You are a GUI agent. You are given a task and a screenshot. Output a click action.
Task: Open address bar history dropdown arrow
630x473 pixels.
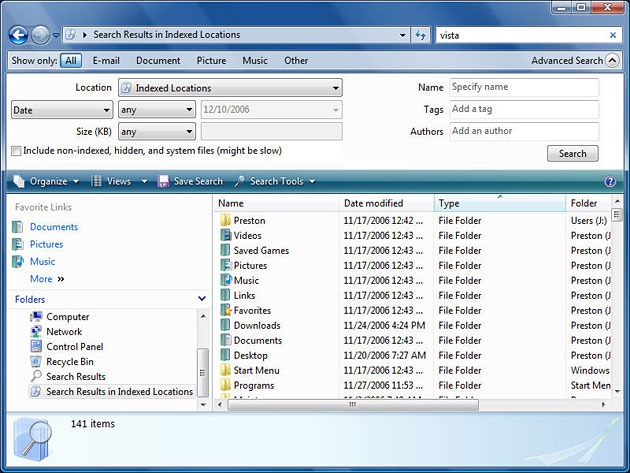coord(403,35)
